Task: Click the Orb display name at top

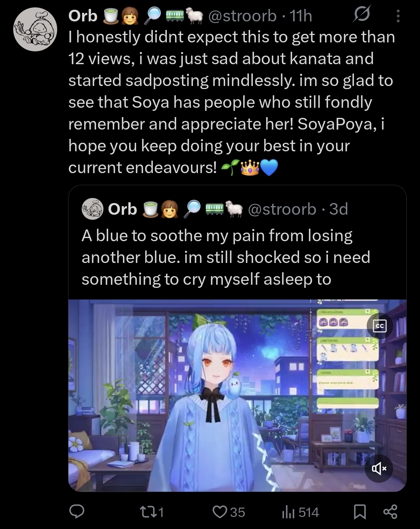Action: tap(82, 16)
